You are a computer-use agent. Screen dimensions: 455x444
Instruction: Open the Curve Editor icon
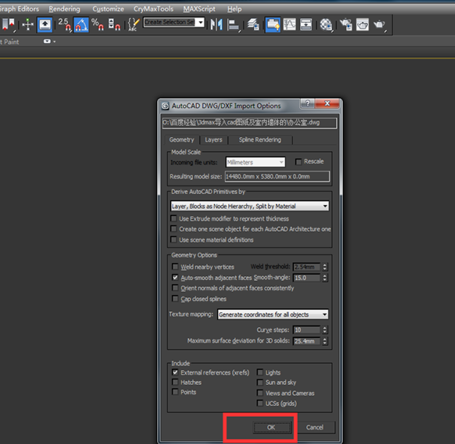point(289,25)
